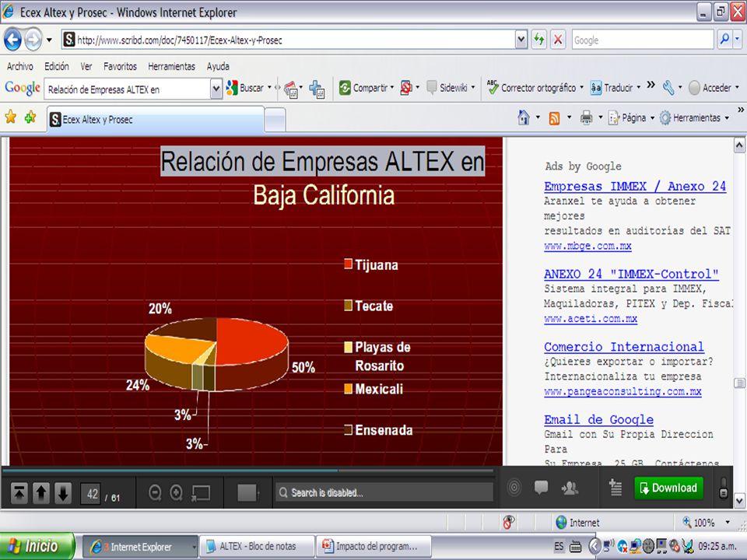Click the Google logo on the toolbar
The image size is (747, 560).
coord(23,88)
